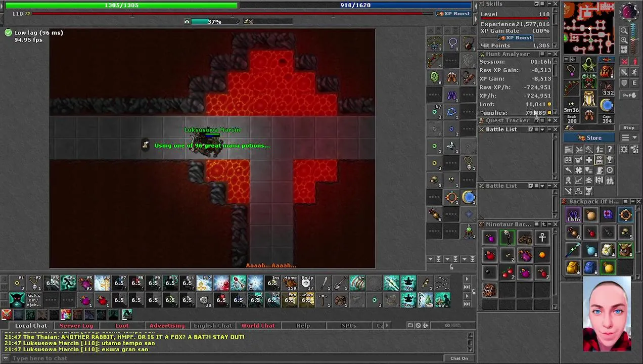
Task: Click the logout icon beside options gear
Action: [634, 149]
